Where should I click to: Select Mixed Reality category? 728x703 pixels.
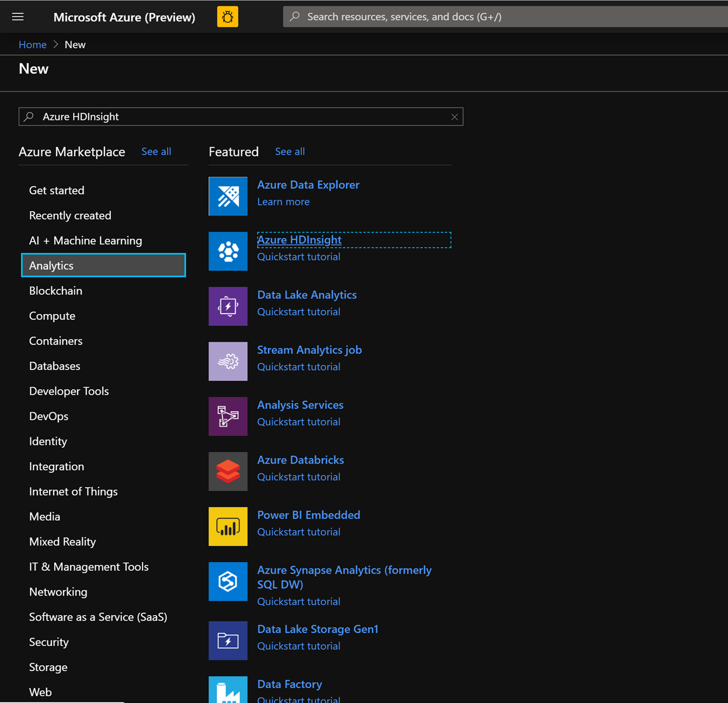click(x=62, y=542)
